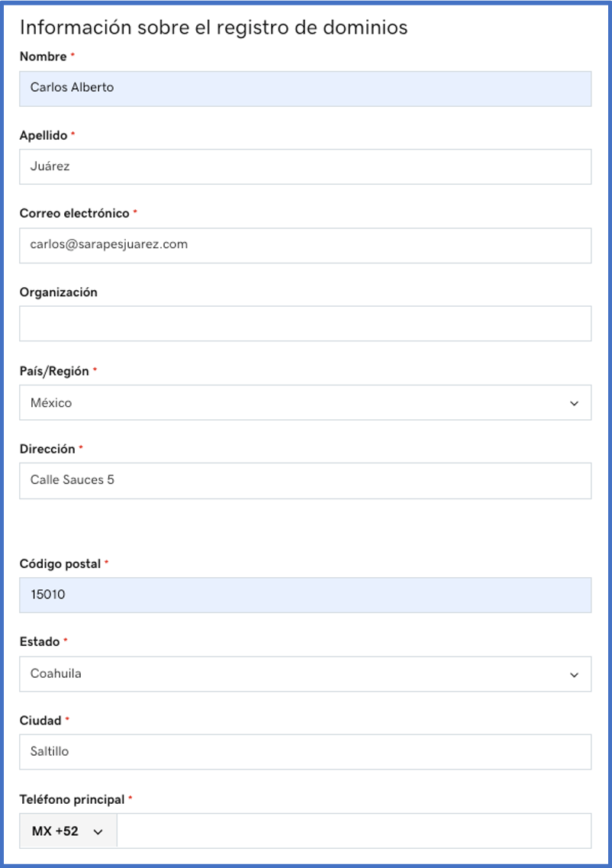Open the MX +52 country code selector
This screenshot has width=612, height=868.
coord(68,831)
